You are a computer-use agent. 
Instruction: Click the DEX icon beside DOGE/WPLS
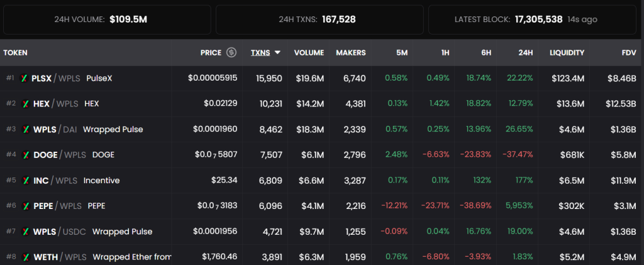click(26, 155)
